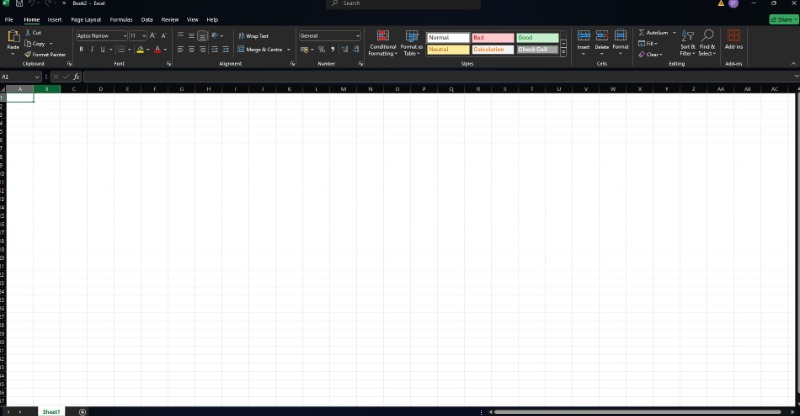Open the Formulas ribbon tab
The height and width of the screenshot is (416, 800).
[x=120, y=19]
